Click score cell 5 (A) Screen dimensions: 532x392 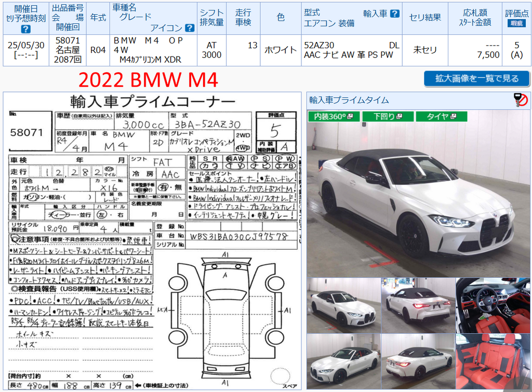(x=517, y=50)
